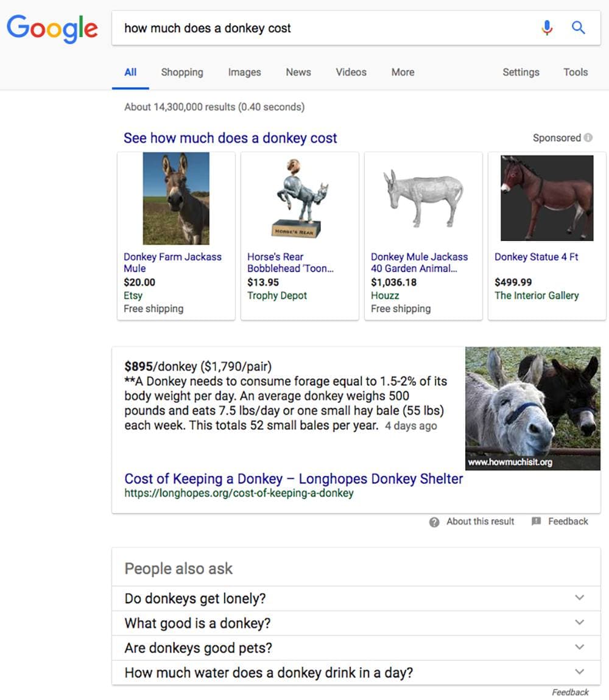Click the question 'Are donkeys good pets?'
This screenshot has width=609, height=700.
[x=199, y=648]
